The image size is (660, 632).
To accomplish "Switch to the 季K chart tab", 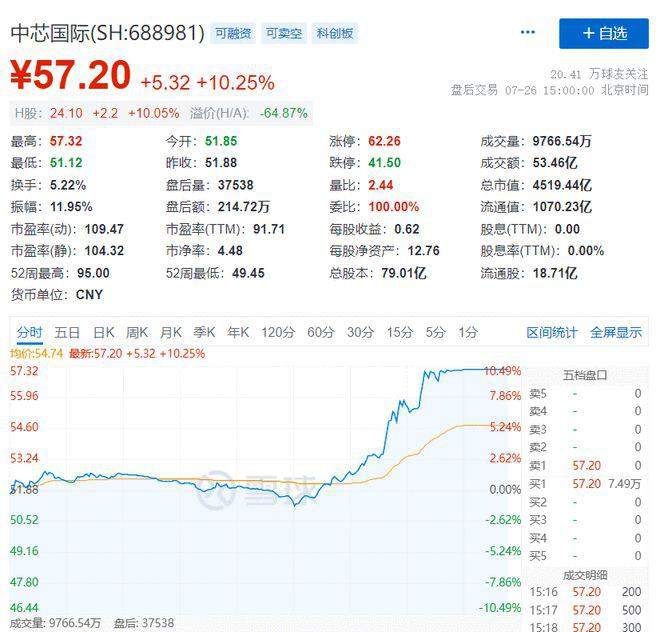I will click(x=204, y=332).
